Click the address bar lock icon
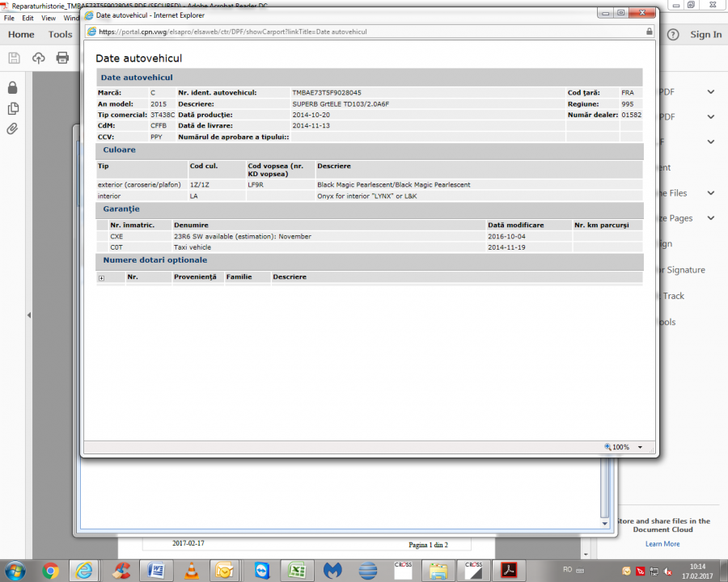The width and height of the screenshot is (728, 582). pos(649,32)
